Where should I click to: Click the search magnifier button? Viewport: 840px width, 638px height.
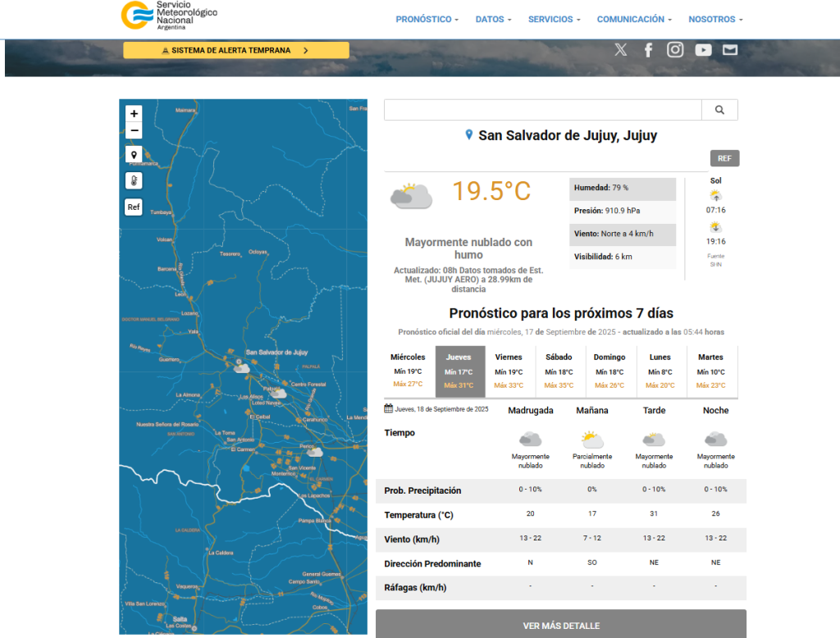coord(719,110)
